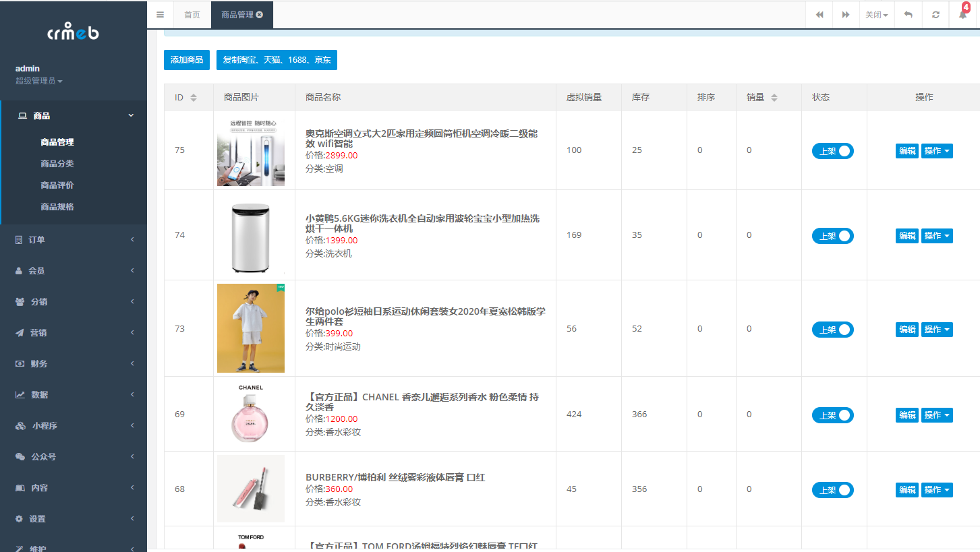Toggle 上架 switch for product ID 75
Viewport: 980px width, 552px height.
pos(833,150)
